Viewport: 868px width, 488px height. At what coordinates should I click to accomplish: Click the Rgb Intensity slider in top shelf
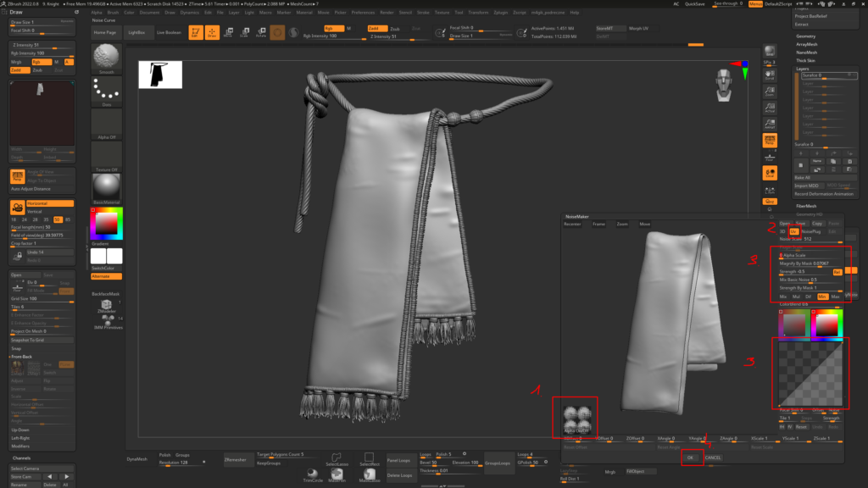tap(342, 36)
